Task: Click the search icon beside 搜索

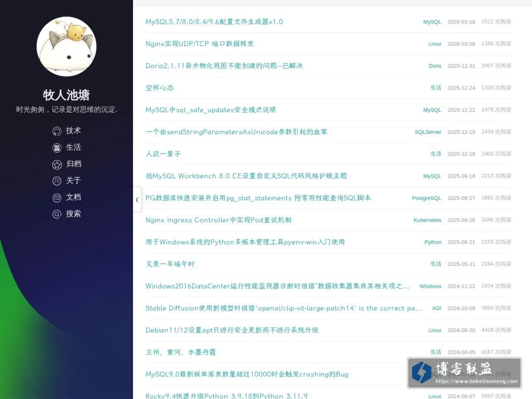Action: [57, 214]
